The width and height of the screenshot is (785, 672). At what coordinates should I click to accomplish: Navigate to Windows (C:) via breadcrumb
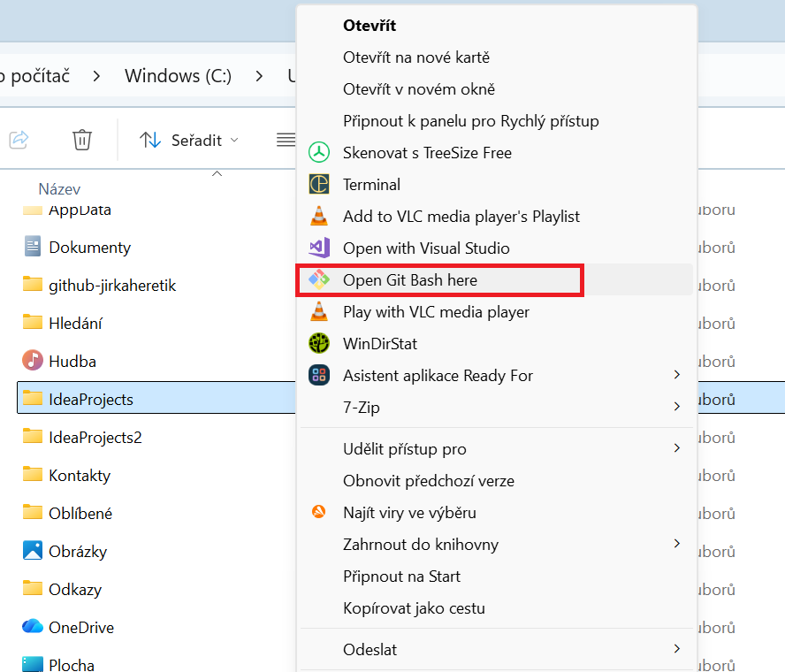(177, 76)
